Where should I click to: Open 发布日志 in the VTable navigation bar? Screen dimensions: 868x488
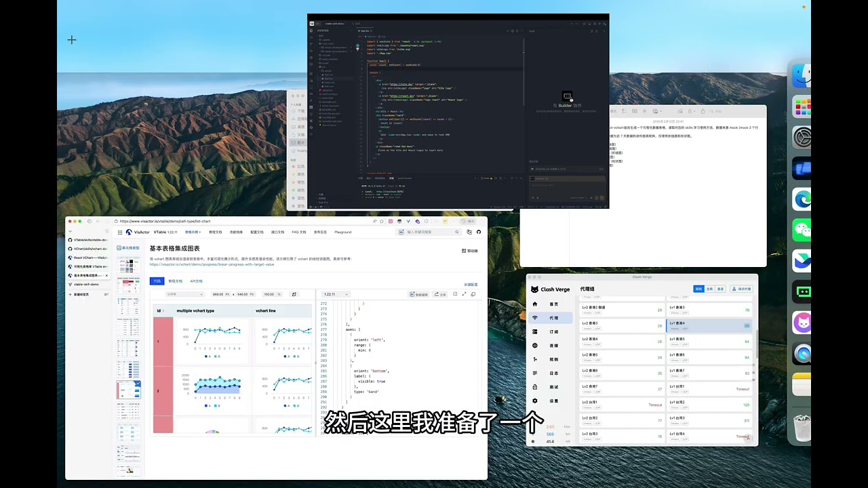click(x=320, y=232)
